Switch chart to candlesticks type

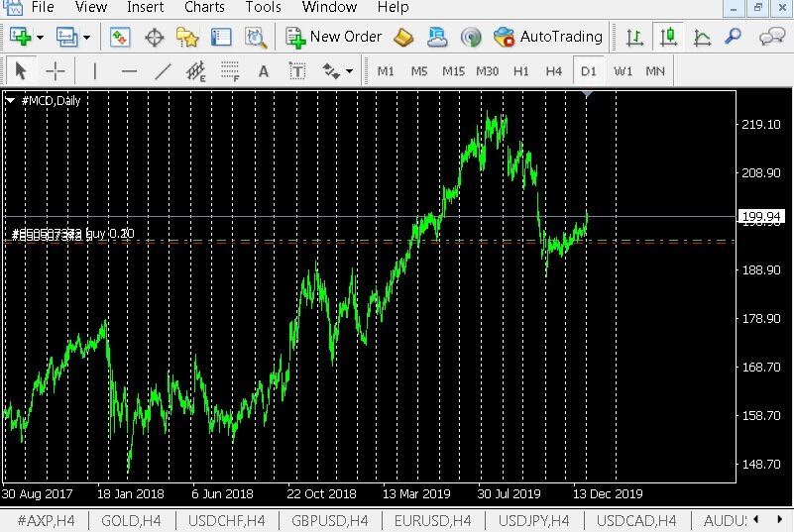click(668, 37)
